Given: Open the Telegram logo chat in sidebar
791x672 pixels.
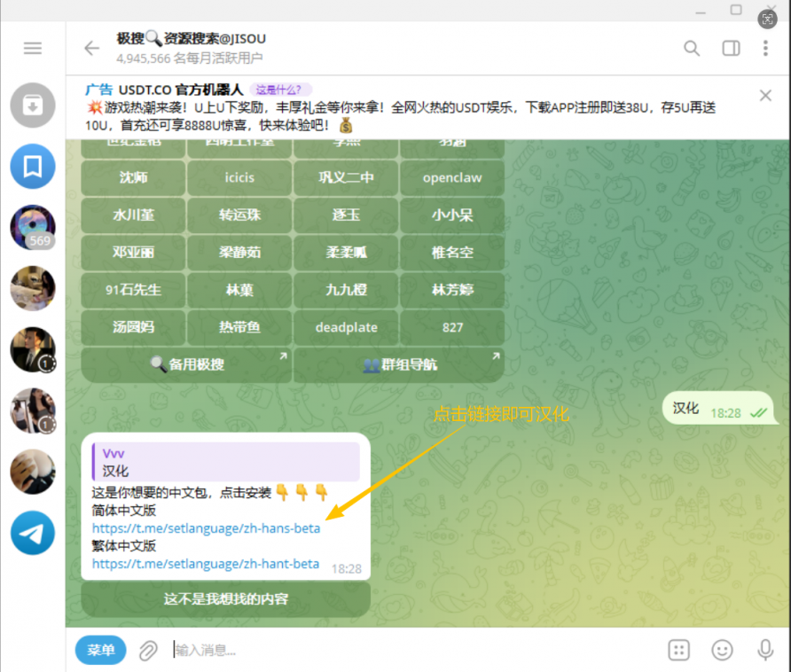Looking at the screenshot, I should pyautogui.click(x=33, y=533).
